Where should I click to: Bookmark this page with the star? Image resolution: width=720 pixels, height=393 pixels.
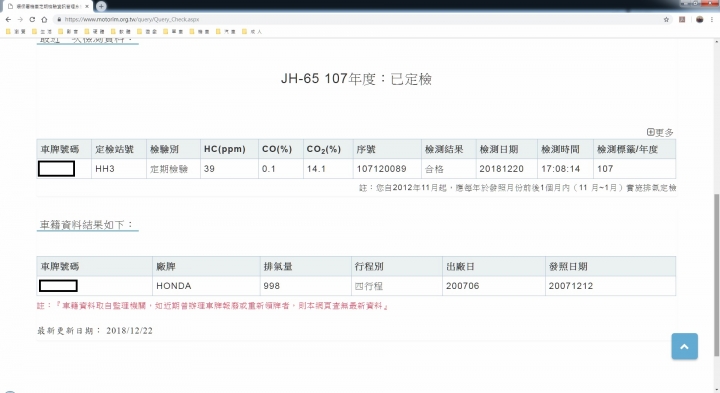[x=666, y=20]
